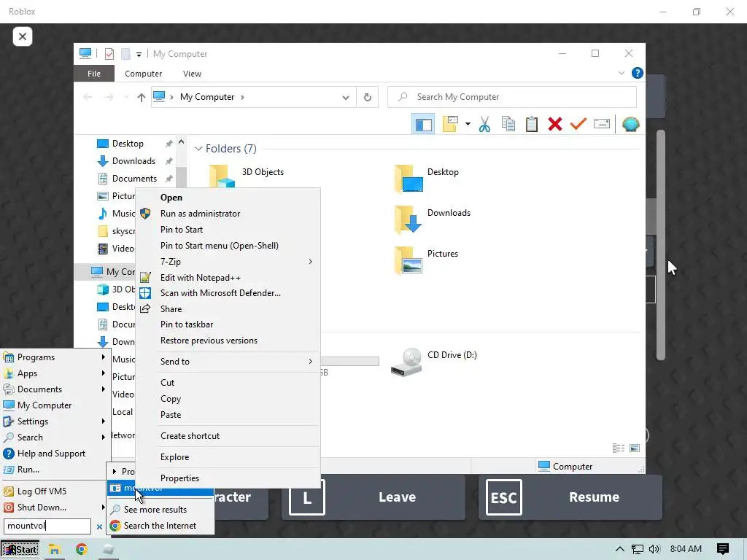Click Open in the context menu
This screenshot has height=560, width=747.
[228, 198]
